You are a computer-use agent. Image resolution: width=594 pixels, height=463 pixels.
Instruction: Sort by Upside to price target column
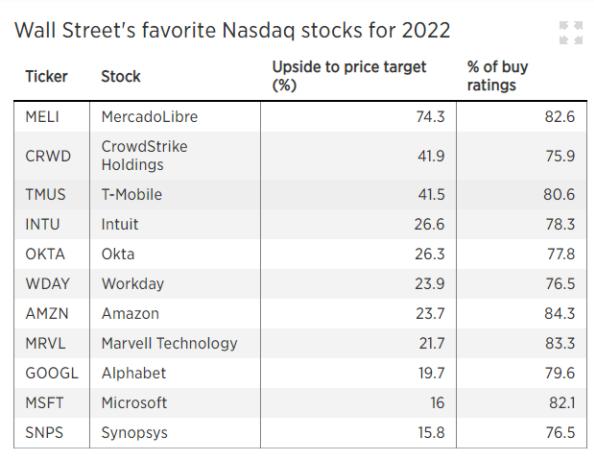[349, 76]
